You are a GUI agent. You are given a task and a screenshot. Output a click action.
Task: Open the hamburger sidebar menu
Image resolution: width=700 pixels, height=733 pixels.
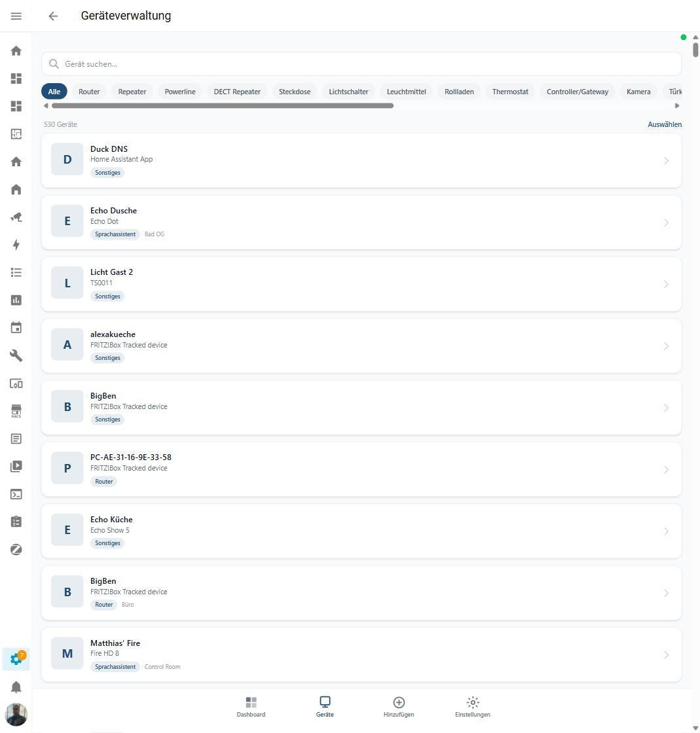(x=16, y=16)
